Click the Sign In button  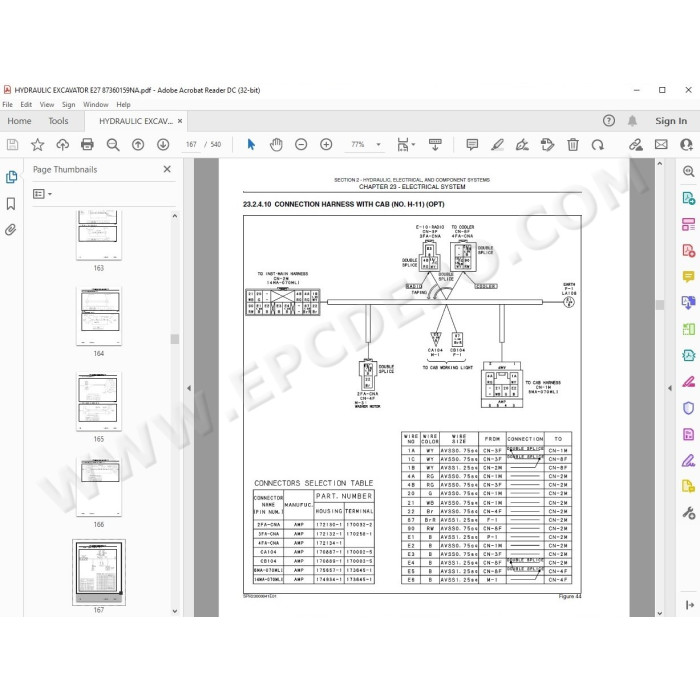click(671, 121)
